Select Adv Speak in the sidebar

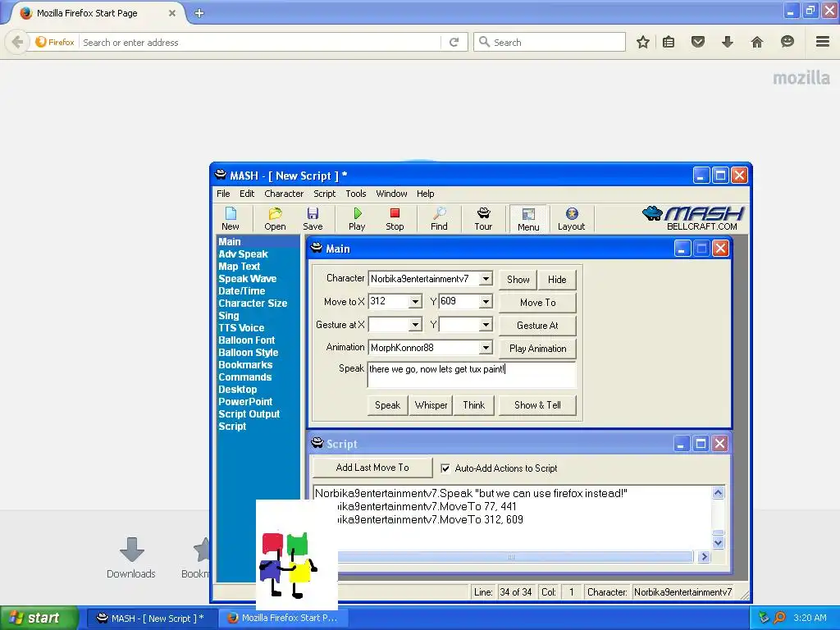[243, 254]
